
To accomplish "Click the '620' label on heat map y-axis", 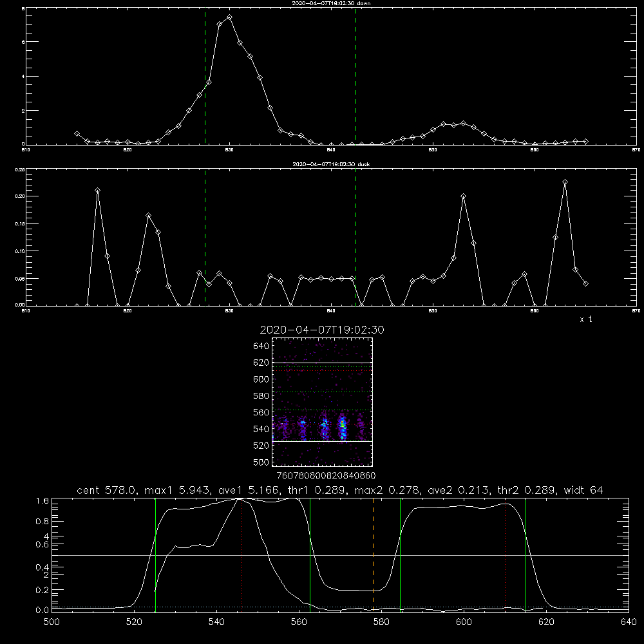I will (261, 363).
